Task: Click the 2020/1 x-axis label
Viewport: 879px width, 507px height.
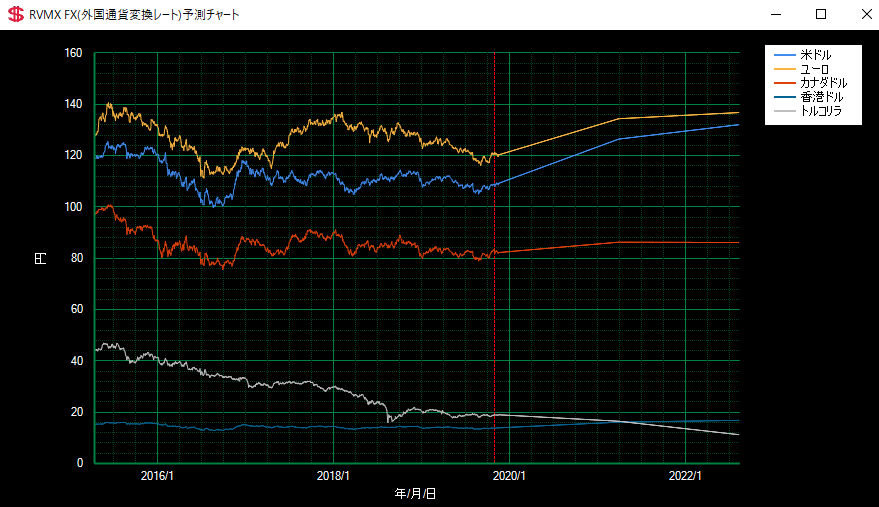Action: coord(510,476)
